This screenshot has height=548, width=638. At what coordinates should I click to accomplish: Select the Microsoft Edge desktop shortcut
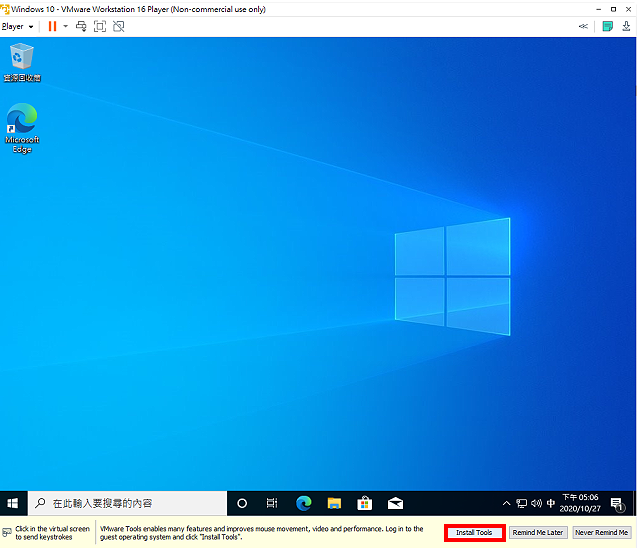pos(22,128)
